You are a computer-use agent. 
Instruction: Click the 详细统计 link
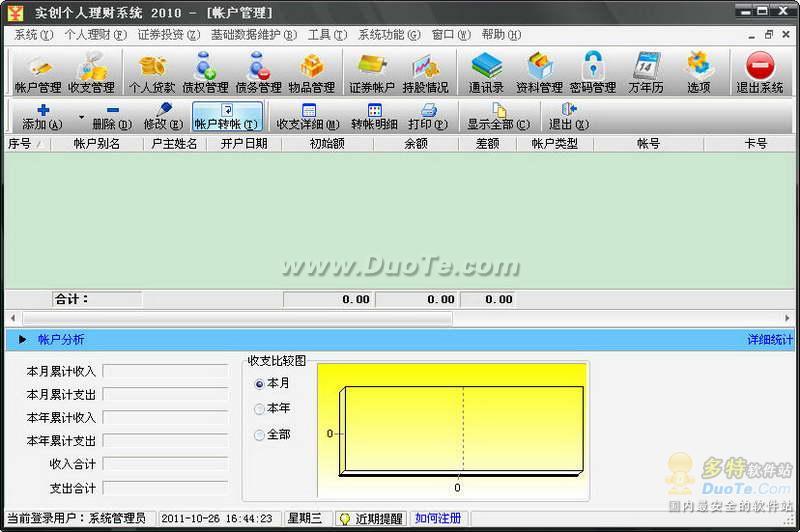(770, 340)
